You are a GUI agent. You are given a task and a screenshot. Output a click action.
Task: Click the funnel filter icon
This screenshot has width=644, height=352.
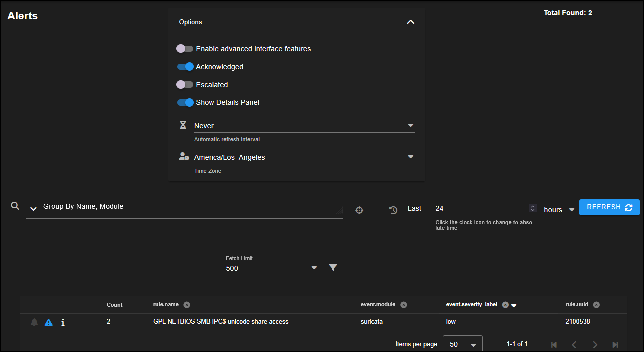pyautogui.click(x=333, y=268)
